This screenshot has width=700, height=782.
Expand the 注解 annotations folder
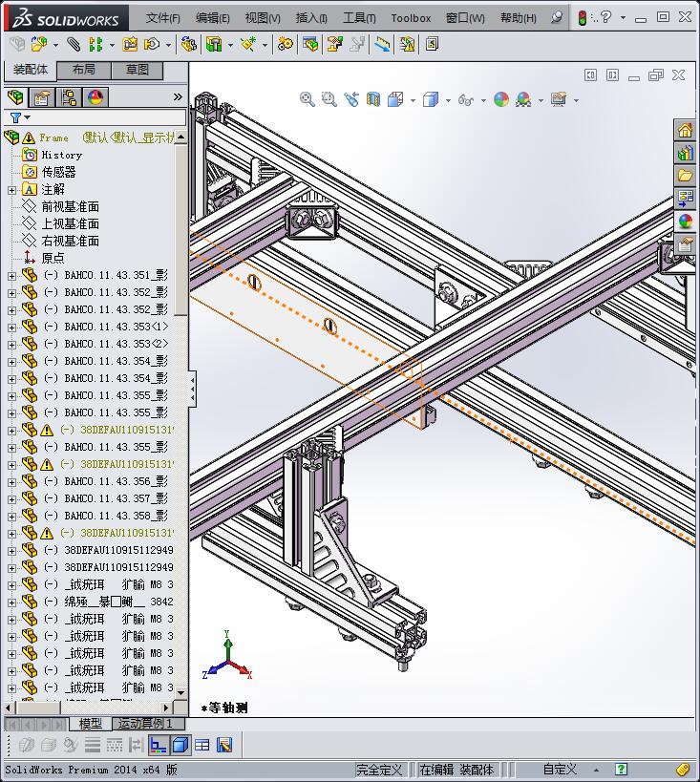point(11,190)
